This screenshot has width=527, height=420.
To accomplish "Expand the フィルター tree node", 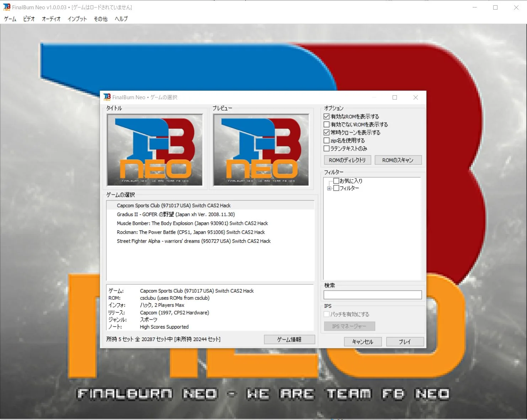I will click(329, 188).
